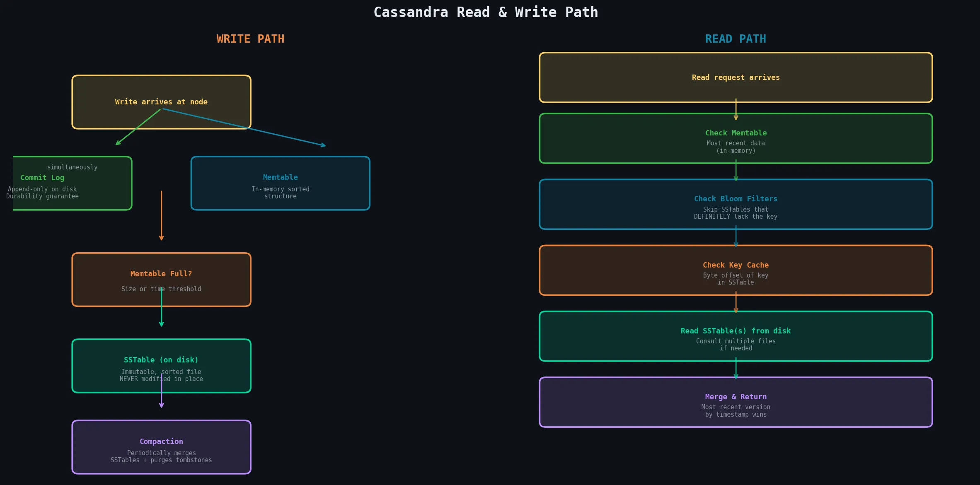Click the 'READ PATH' heading
The height and width of the screenshot is (485, 980).
click(736, 39)
